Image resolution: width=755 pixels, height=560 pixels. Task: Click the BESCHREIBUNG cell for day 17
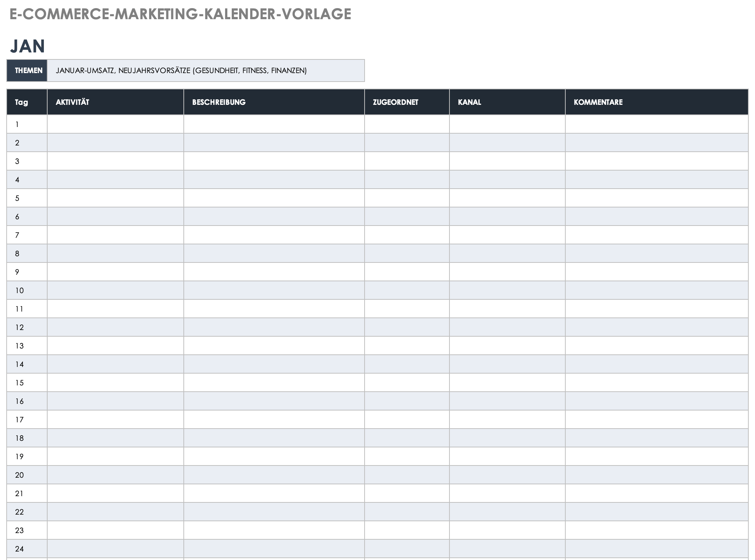click(x=274, y=420)
